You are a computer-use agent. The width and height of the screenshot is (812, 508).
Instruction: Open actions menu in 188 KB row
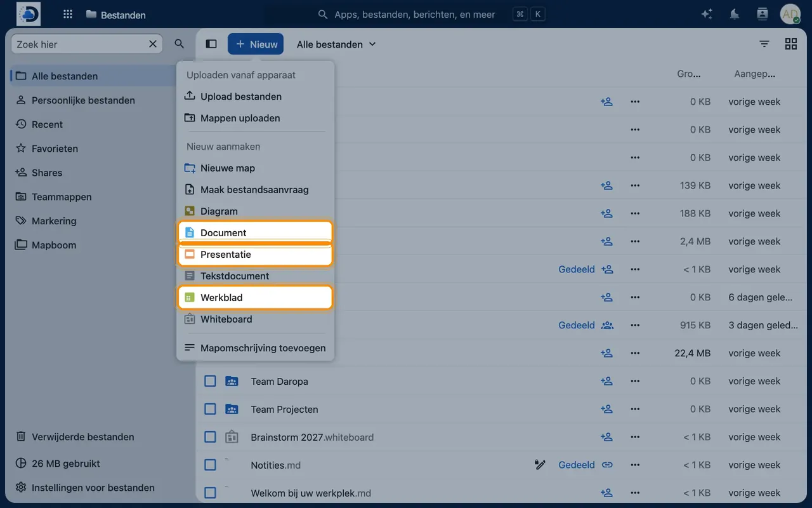635,213
